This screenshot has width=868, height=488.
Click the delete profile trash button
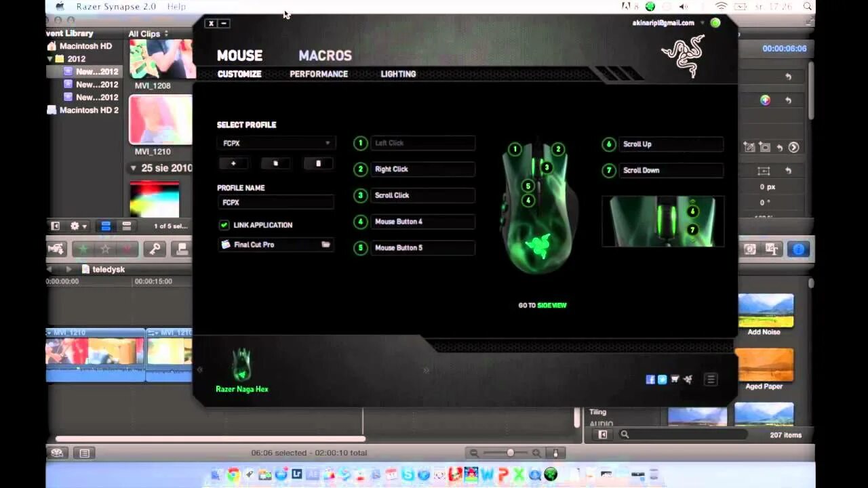[318, 163]
